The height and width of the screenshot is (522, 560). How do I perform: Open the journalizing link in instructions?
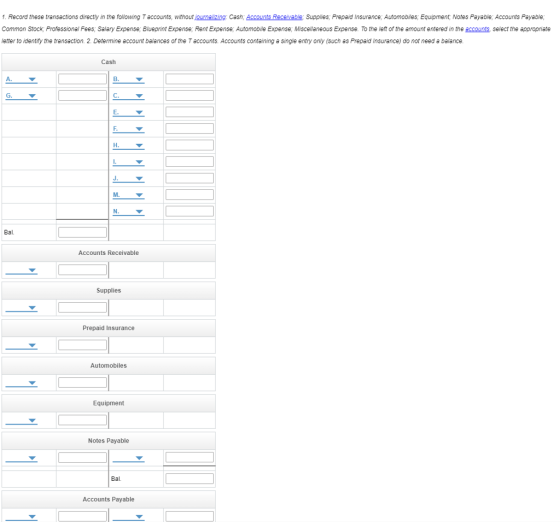tap(210, 17)
